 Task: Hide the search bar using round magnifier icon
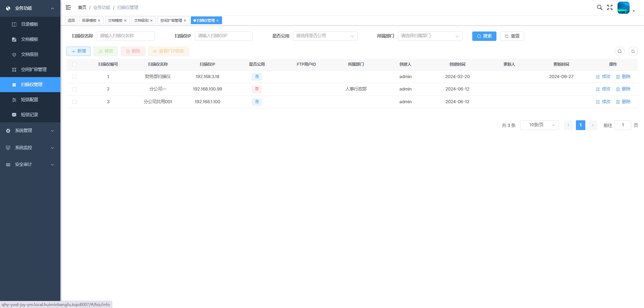tap(620, 51)
